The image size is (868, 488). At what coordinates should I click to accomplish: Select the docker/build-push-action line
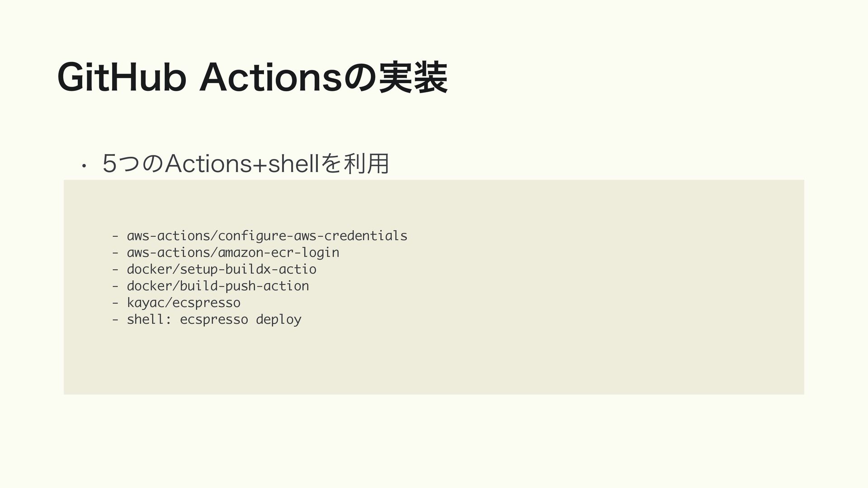pos(218,286)
